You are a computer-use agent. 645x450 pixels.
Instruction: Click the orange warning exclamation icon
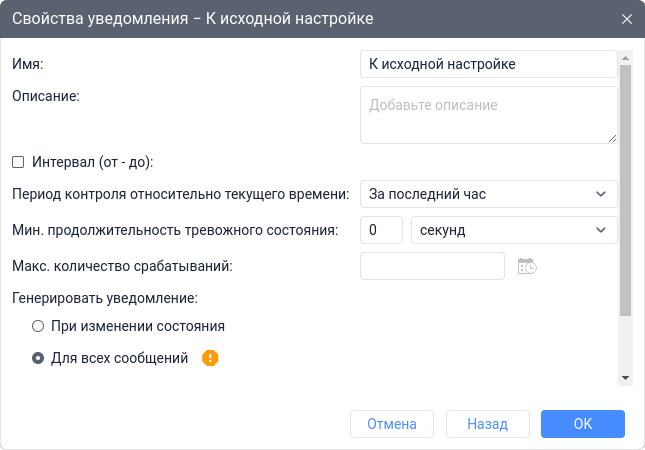coord(210,358)
